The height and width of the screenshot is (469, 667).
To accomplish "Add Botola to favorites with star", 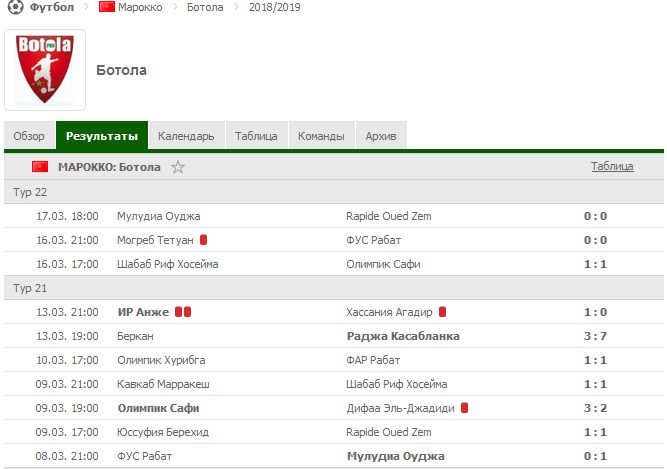I will [178, 167].
